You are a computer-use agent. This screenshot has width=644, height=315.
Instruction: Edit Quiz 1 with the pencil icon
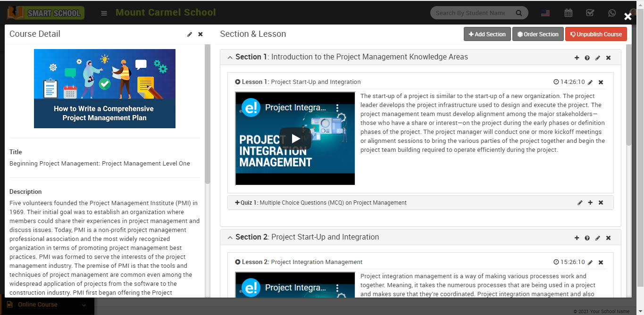(580, 202)
